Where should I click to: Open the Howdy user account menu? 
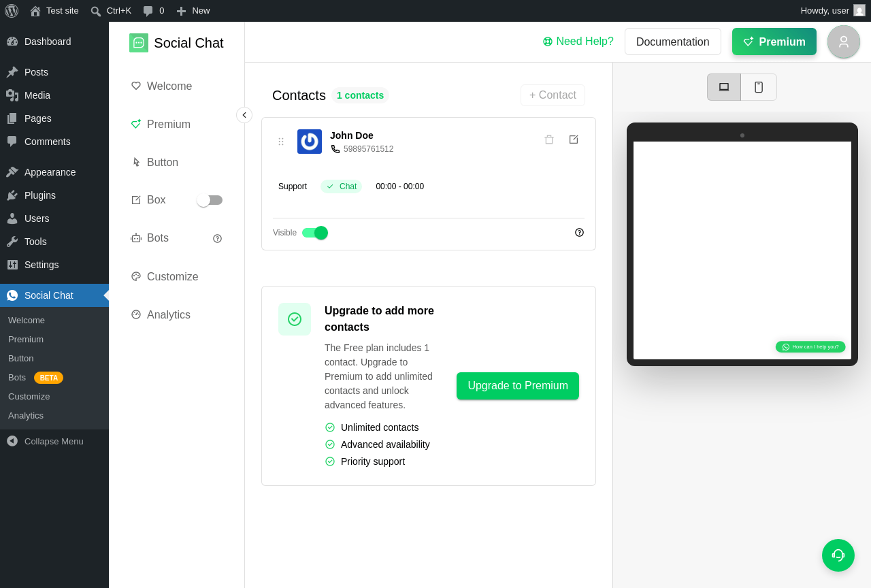(833, 11)
